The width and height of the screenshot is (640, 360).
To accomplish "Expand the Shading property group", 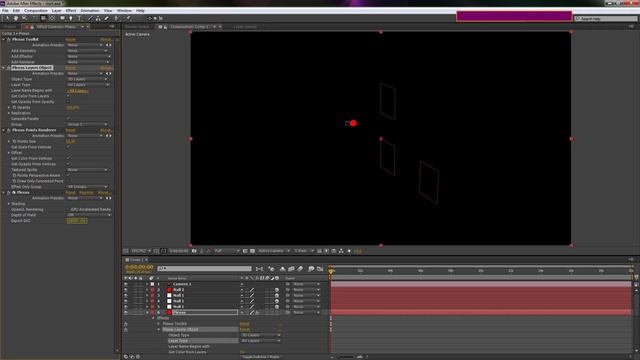I will tap(9, 204).
